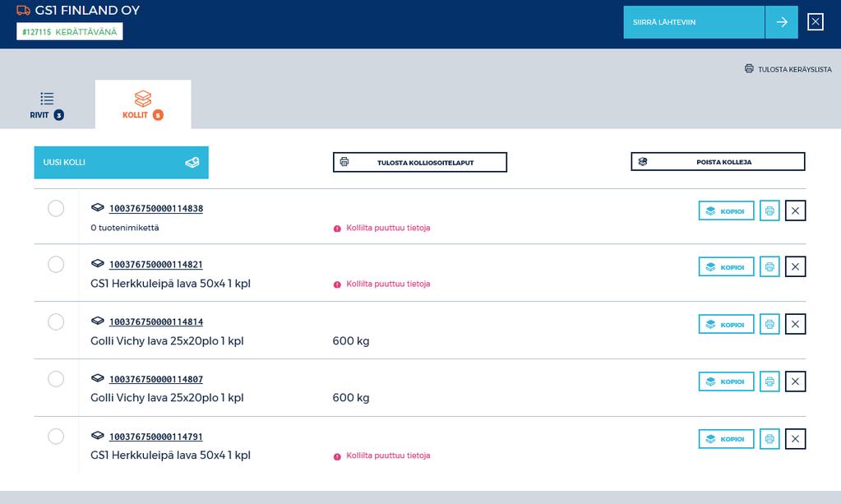Viewport: 841px width, 504px height.
Task: Print label for package 100376750000114838
Action: pyautogui.click(x=769, y=210)
